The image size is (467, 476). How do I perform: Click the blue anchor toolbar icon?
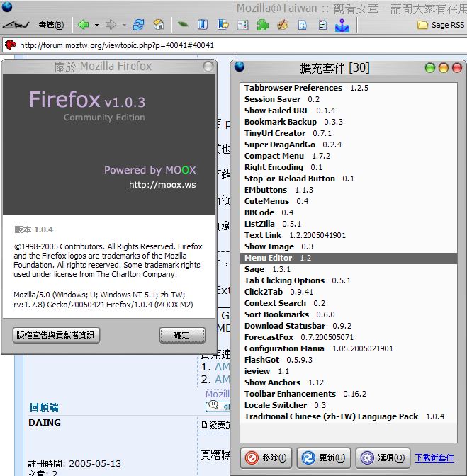coord(342,25)
